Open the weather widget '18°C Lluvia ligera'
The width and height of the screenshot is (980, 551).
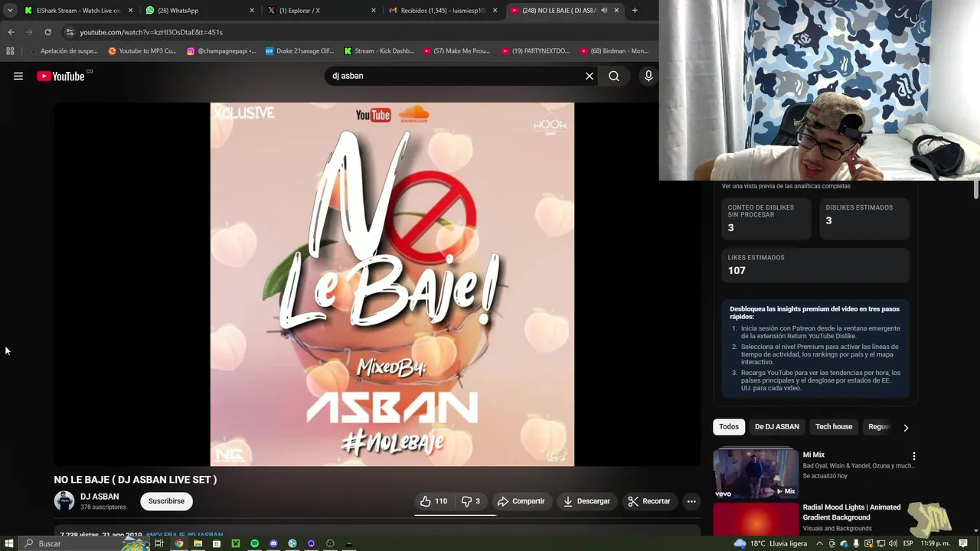(771, 543)
